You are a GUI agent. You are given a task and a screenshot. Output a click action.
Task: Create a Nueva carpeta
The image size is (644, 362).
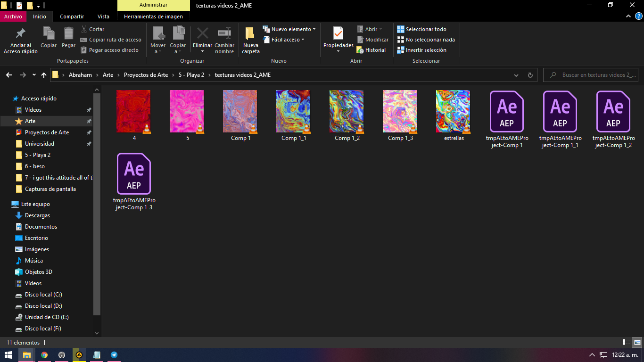pyautogui.click(x=251, y=40)
